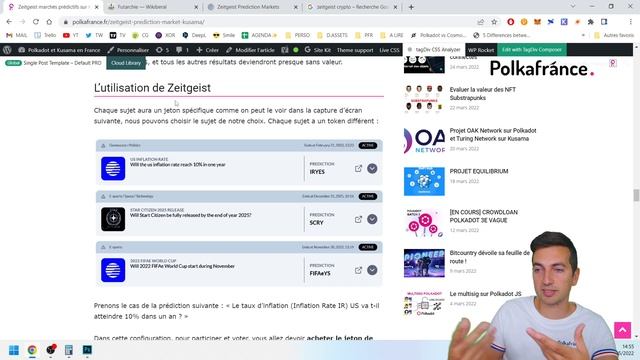Open the Polkadot et Kusama en France menu

(59, 50)
